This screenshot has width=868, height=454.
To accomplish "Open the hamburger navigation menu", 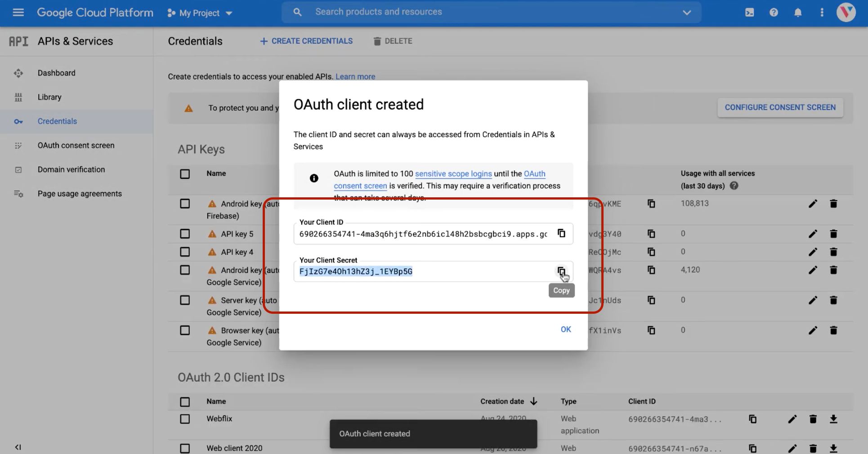I will click(18, 13).
